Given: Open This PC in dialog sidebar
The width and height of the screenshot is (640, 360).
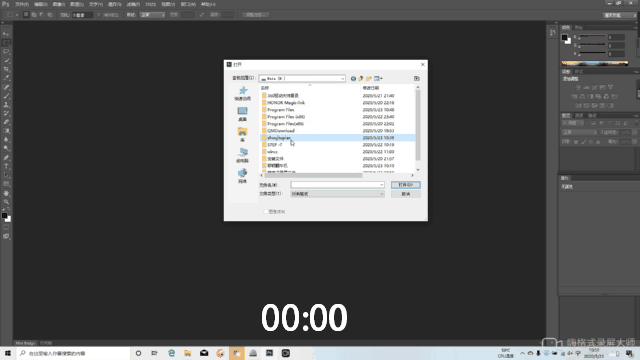Looking at the screenshot, I should pyautogui.click(x=242, y=156).
